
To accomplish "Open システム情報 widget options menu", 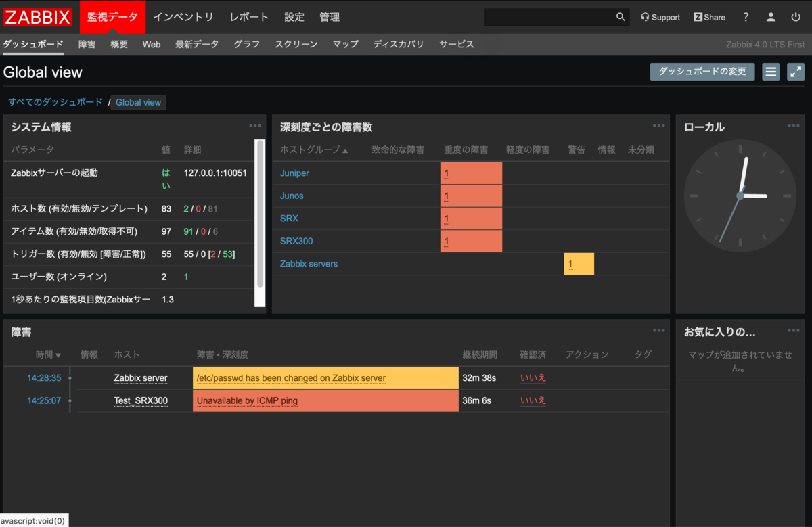I will [x=255, y=126].
